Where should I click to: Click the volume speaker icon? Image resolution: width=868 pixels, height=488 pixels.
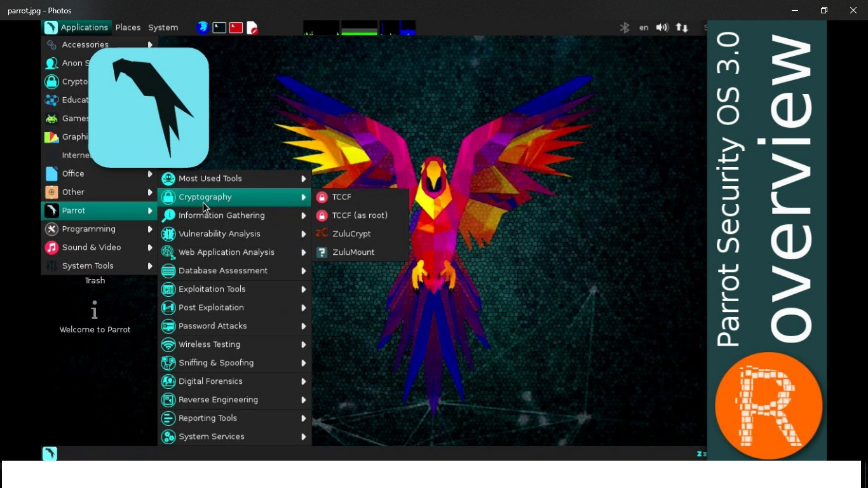tap(662, 27)
